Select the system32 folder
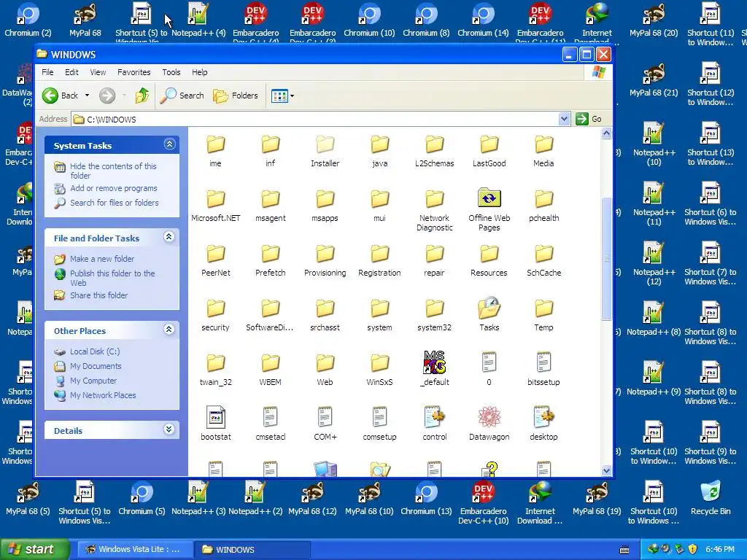Viewport: 747px width, 560px height. point(434,316)
